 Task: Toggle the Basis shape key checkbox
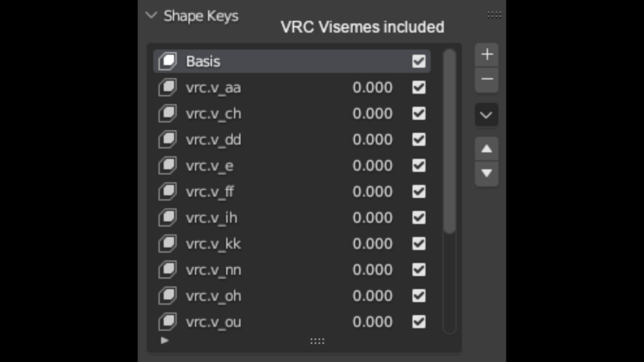point(419,62)
